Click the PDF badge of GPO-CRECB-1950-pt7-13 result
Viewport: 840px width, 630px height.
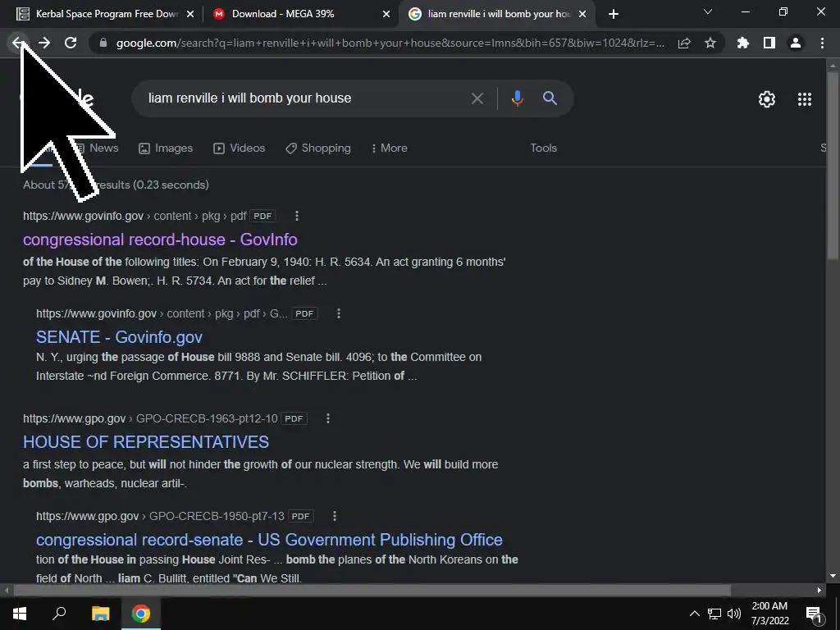pos(300,516)
